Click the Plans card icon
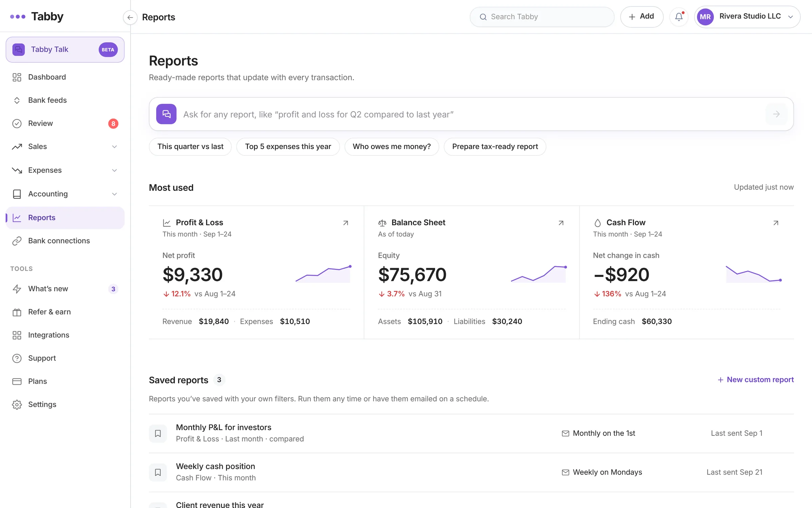Image resolution: width=812 pixels, height=508 pixels. [x=17, y=381]
